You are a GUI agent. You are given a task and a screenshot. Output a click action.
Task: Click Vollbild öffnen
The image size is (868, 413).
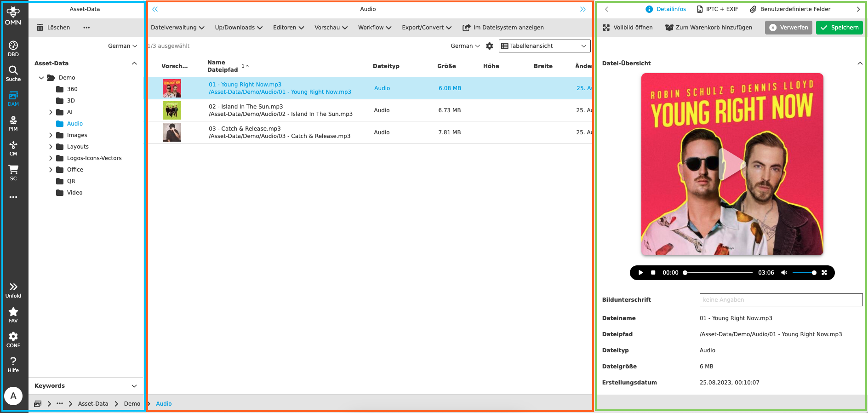point(628,28)
